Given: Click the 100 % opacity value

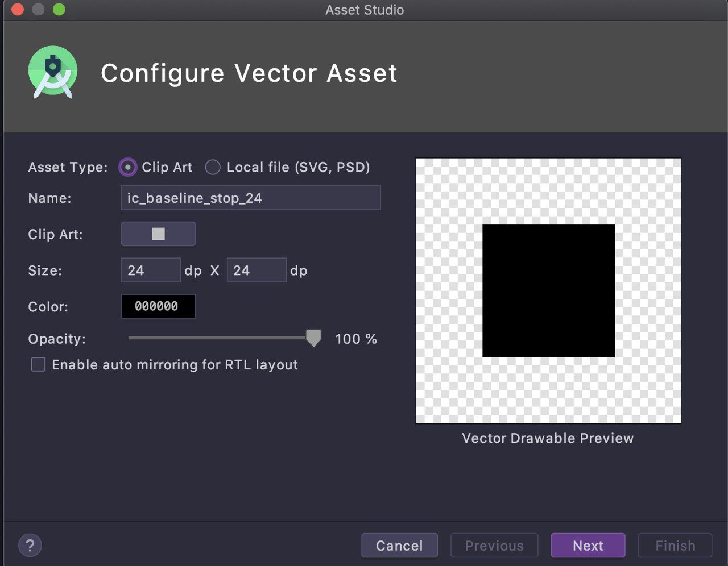Looking at the screenshot, I should pyautogui.click(x=356, y=339).
